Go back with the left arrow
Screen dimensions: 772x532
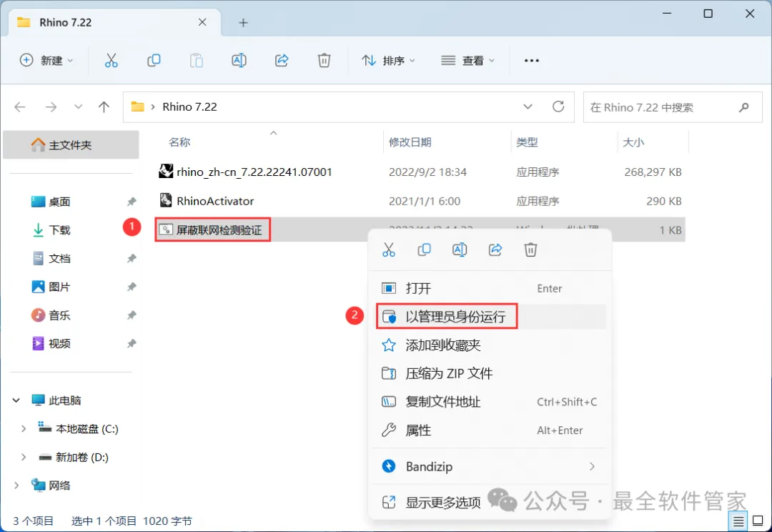(x=20, y=107)
